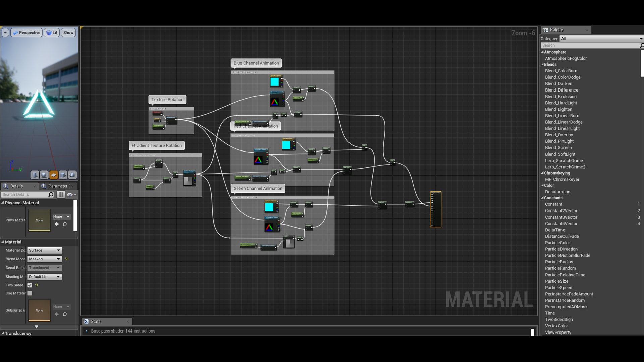Select the cylinder preview mesh shape
This screenshot has width=644, height=362.
(35, 175)
